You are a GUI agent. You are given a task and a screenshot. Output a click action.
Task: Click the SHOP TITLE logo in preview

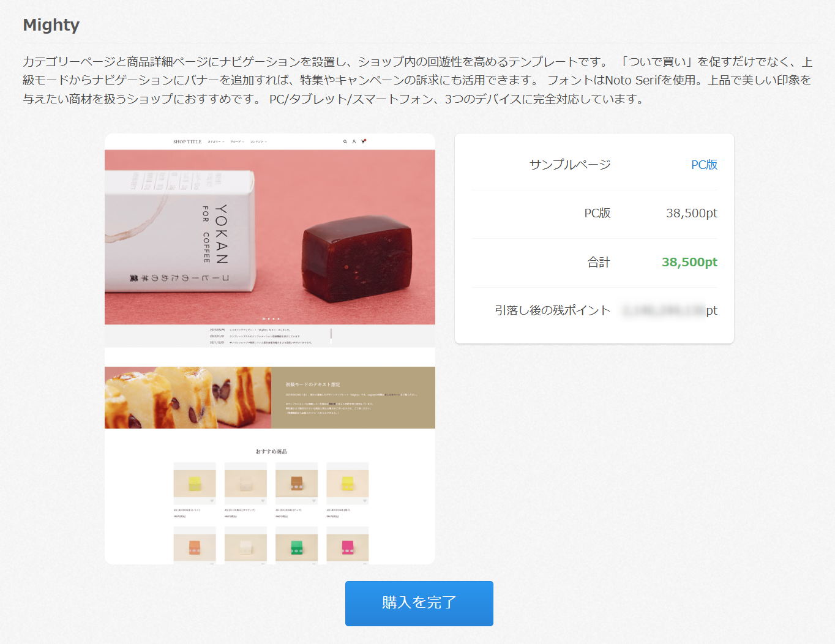tap(187, 141)
